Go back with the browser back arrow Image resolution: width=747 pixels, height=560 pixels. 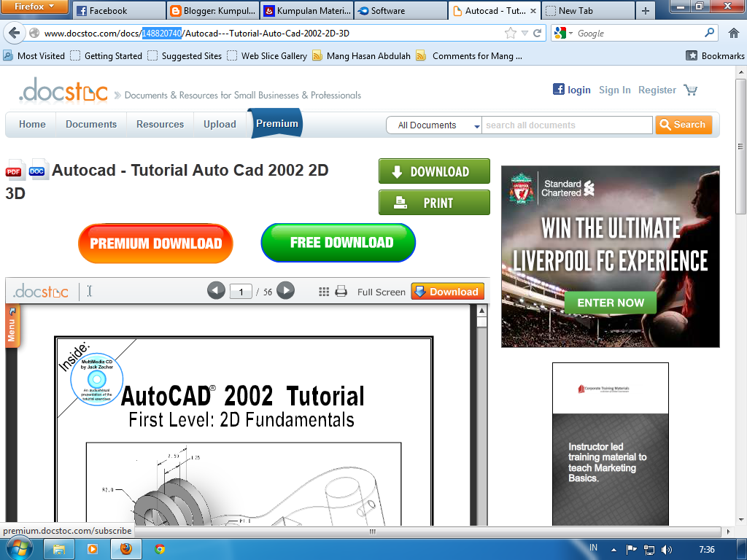pos(14,33)
